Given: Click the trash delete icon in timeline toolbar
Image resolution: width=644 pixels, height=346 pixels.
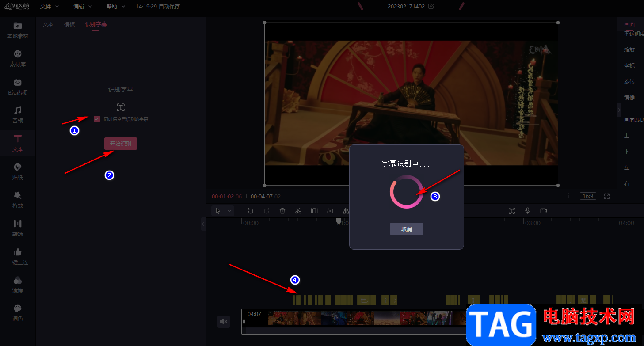Looking at the screenshot, I should coord(282,211).
